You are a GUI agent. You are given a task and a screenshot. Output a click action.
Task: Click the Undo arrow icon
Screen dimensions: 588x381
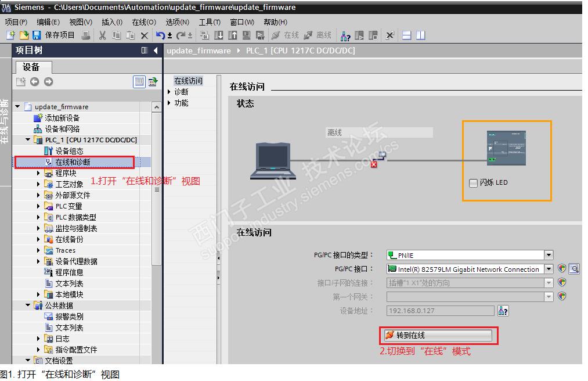point(161,35)
